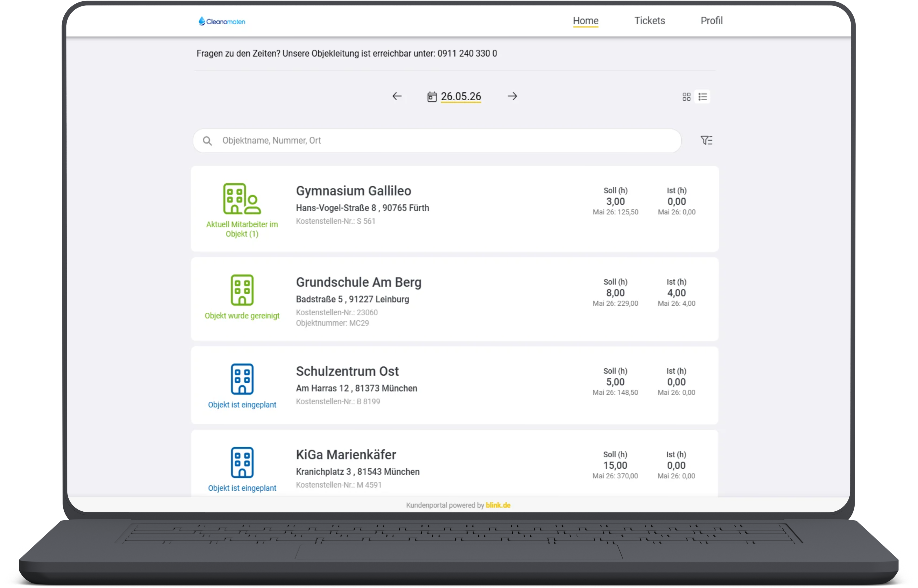Screen dimensions: 918x588
Task: Open the blink.de link in footer
Action: click(x=498, y=505)
